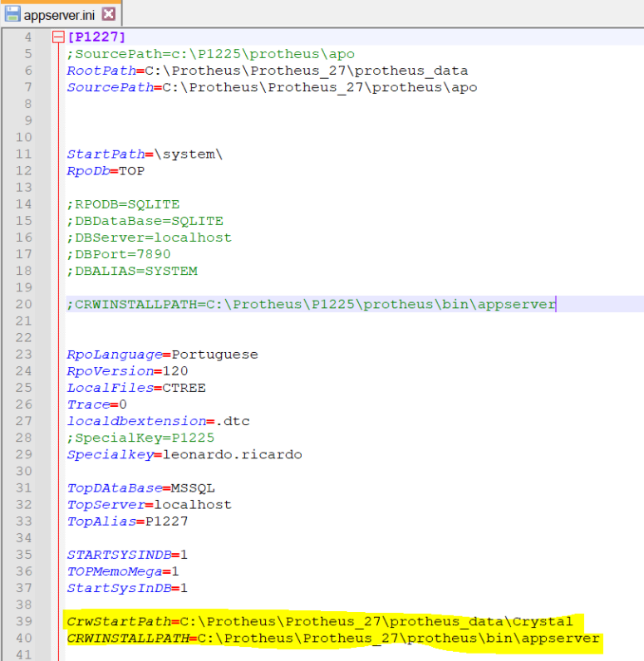Screen dimensions: 644x661
Task: Click the StartPath=\system\ line
Action: [145, 154]
